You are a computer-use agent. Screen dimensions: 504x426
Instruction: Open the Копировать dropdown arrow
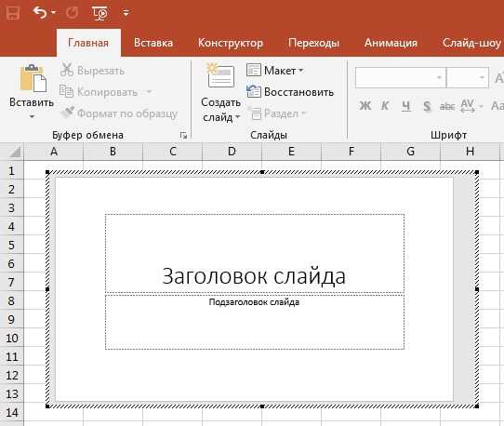pos(149,92)
